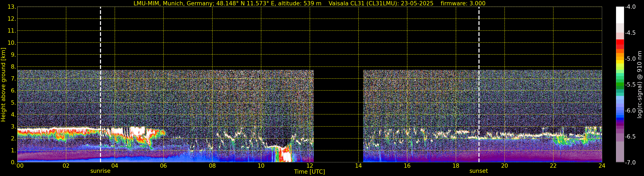This screenshot has width=644, height=176.
Task: Click the colorbar tick label -6.5
Action: 630,136
